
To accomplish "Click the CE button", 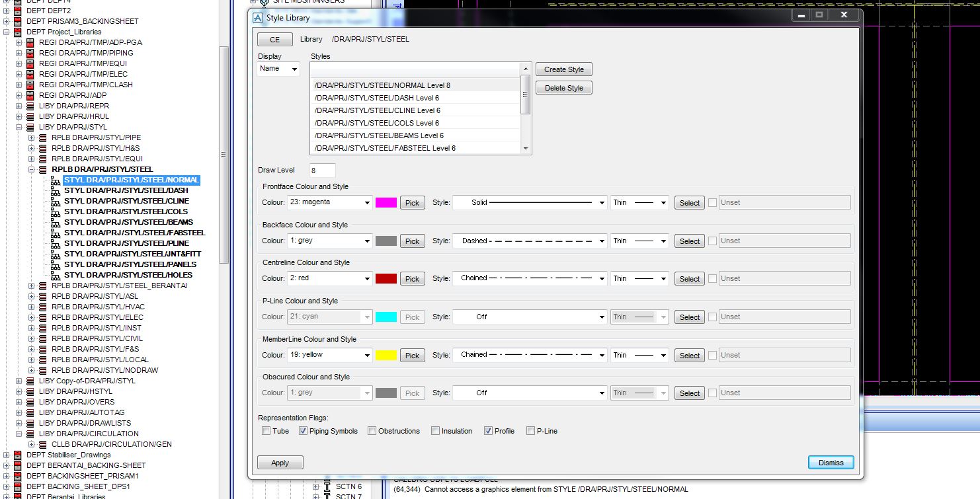I will coord(274,40).
